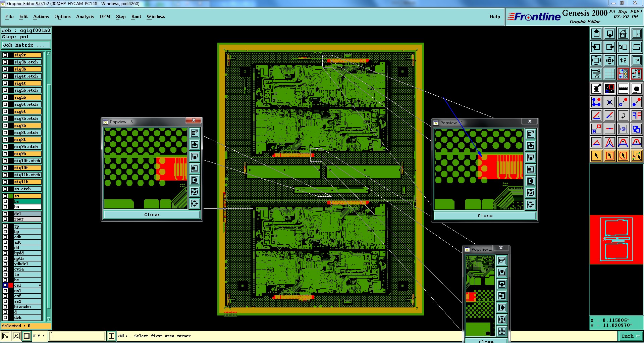Click the question-mark help icon
This screenshot has height=343, width=644.
[637, 60]
